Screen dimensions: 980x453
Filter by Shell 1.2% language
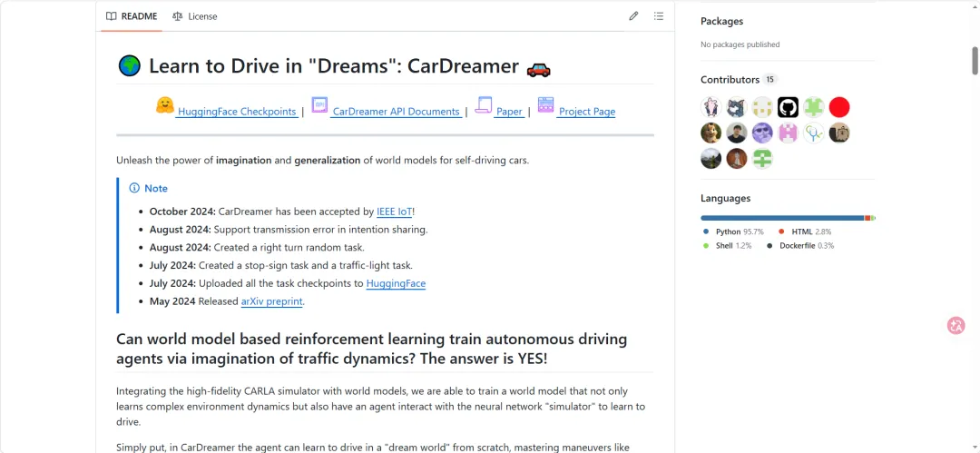pyautogui.click(x=727, y=246)
